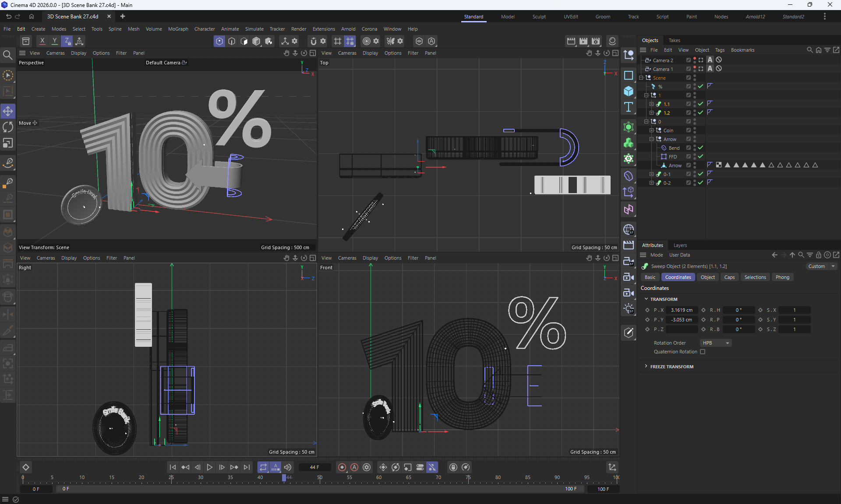Click the Cube primitive icon
841x504 pixels.
(x=629, y=91)
